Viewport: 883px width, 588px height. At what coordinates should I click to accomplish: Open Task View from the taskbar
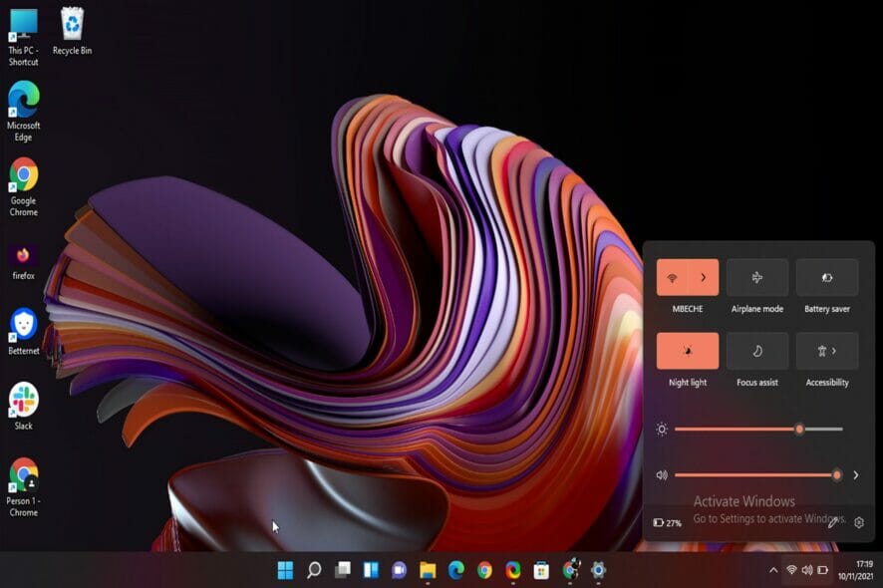coord(342,571)
